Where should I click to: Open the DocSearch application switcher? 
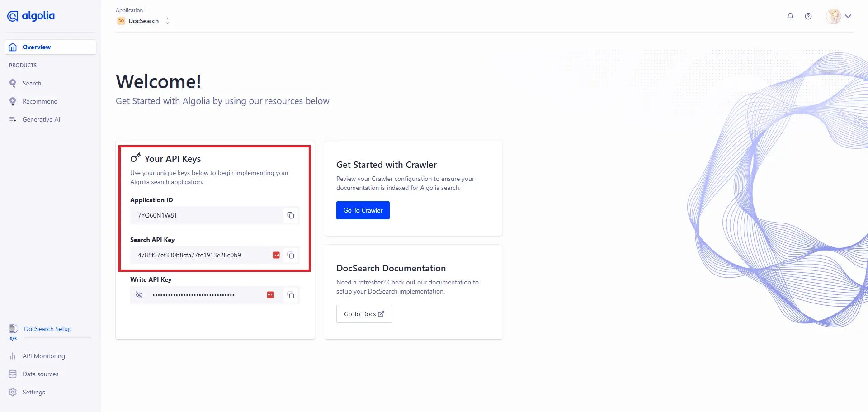click(167, 21)
